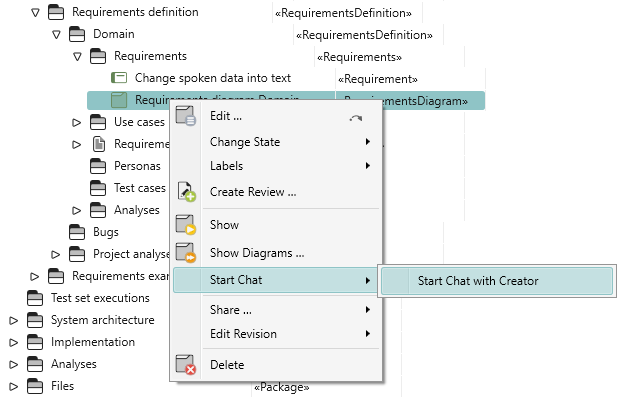The width and height of the screenshot is (628, 398).
Task: Choose Show from the context menu
Action: (x=277, y=225)
